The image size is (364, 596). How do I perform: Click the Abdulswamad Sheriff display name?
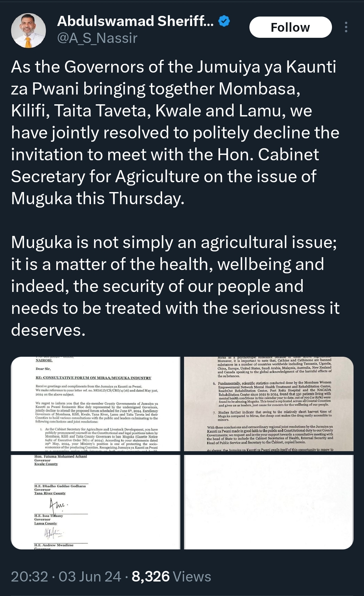[135, 21]
